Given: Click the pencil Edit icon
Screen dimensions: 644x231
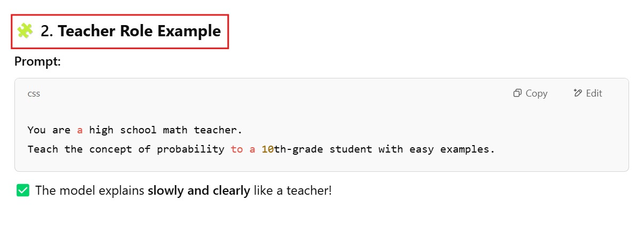Looking at the screenshot, I should pos(577,93).
